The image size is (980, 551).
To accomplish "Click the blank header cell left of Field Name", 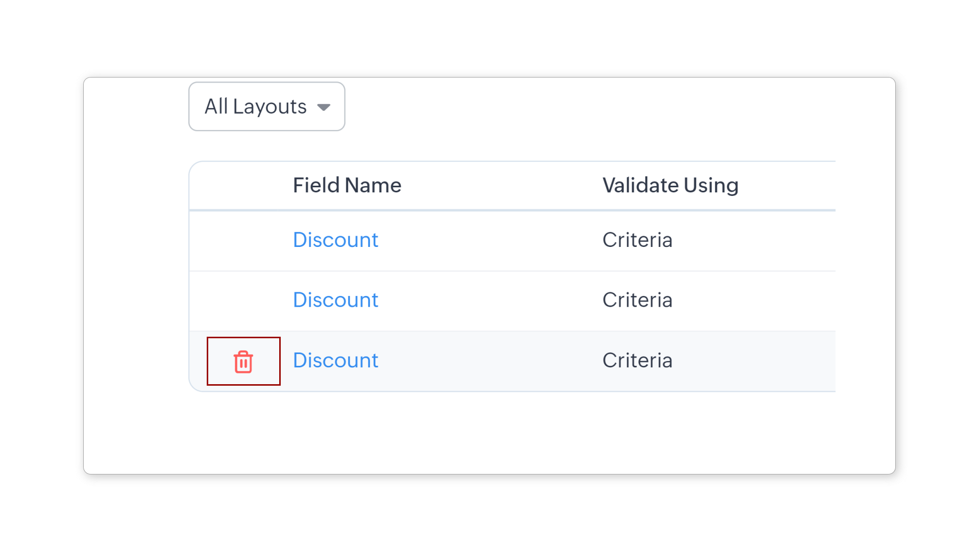I will click(x=241, y=185).
